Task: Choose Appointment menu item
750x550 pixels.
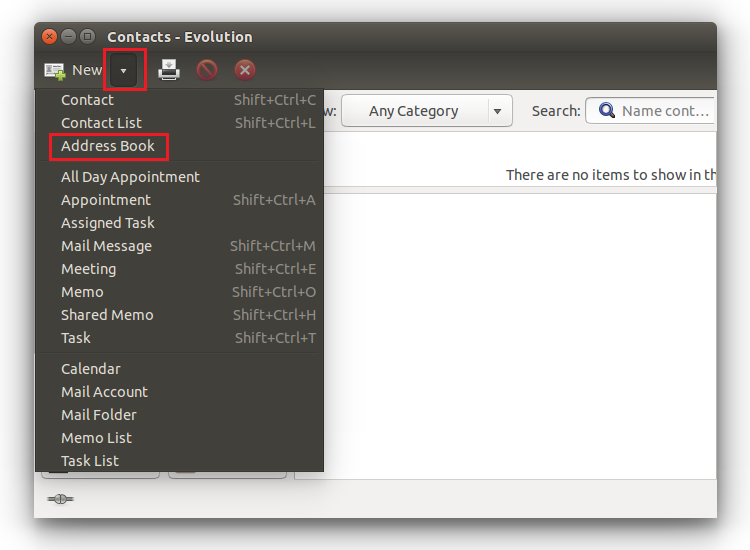Action: (179, 200)
